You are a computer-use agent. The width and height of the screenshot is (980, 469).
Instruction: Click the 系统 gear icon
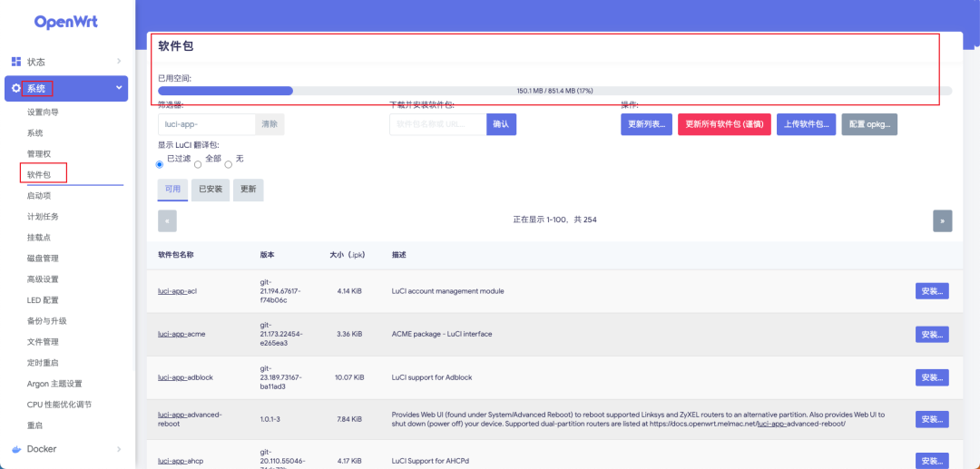coord(16,89)
